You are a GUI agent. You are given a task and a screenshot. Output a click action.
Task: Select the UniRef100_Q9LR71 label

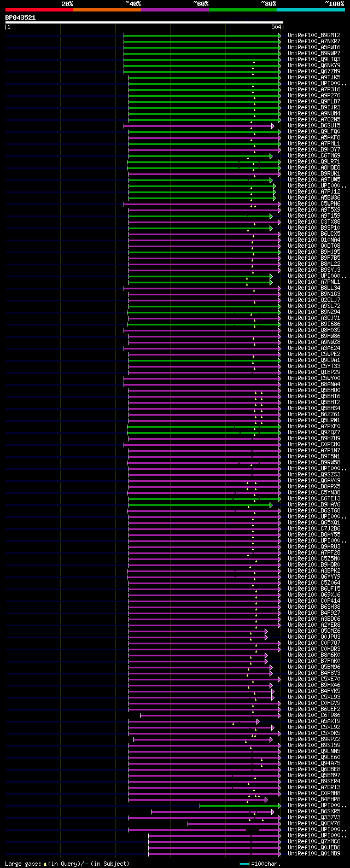pyautogui.click(x=314, y=161)
